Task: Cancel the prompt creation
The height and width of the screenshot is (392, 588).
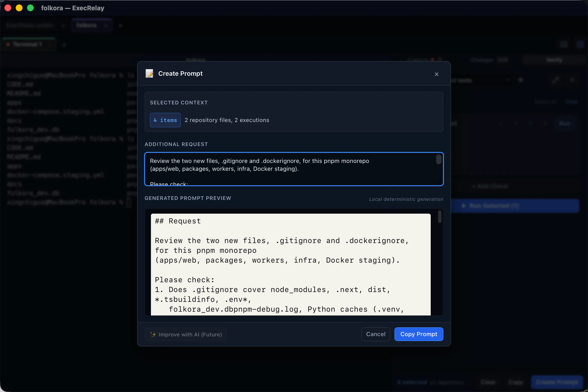Action: click(x=376, y=334)
